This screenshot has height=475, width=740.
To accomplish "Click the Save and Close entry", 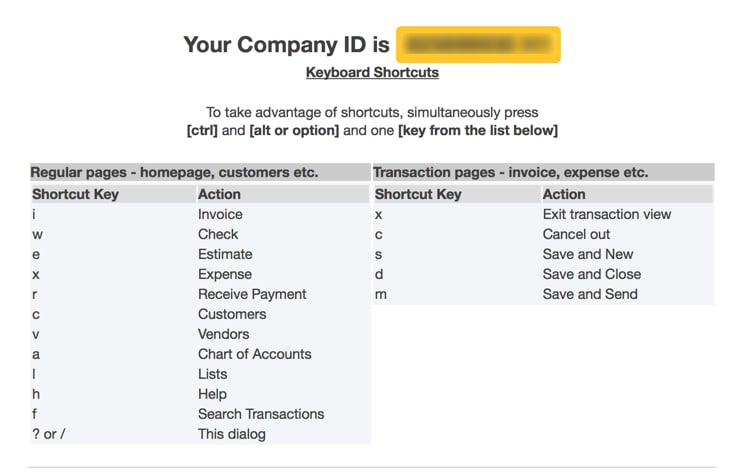I will (x=591, y=274).
